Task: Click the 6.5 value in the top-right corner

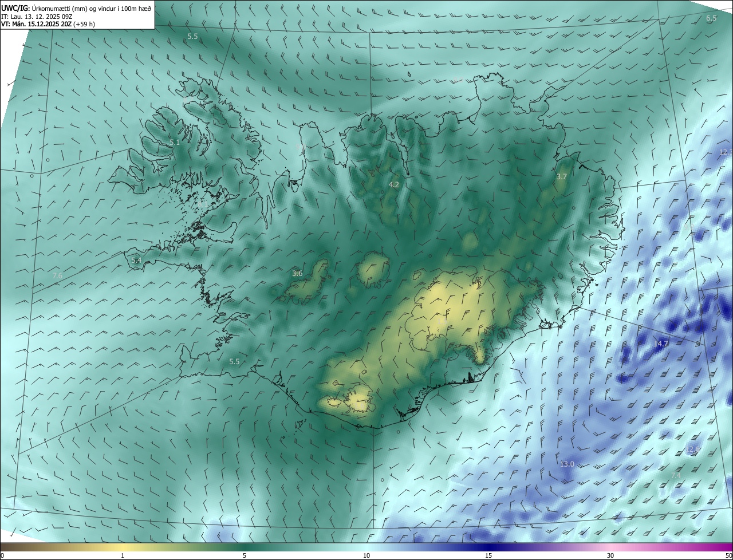Action: pos(711,18)
